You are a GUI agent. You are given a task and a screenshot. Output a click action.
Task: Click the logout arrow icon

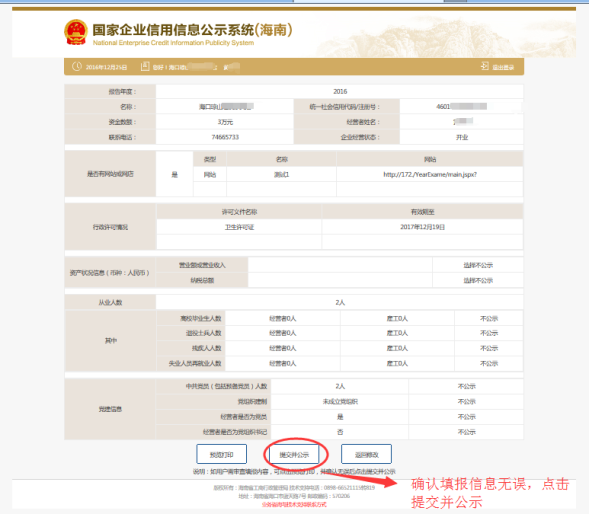(x=485, y=66)
